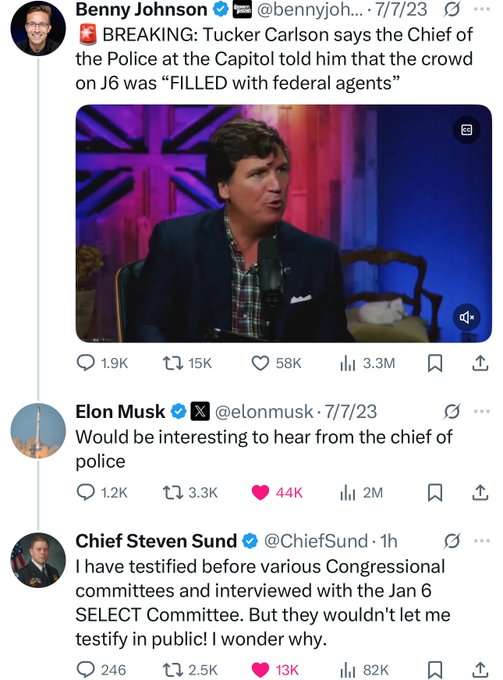Screen dimensions: 503x680
Task: Open more options for Elon Musk's reply
Action: coord(482,411)
